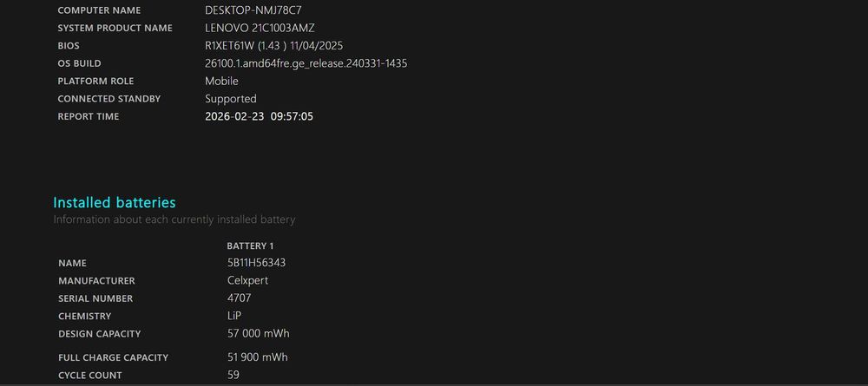The height and width of the screenshot is (386, 868).
Task: Click the BATTERY 1 column header
Action: click(250, 245)
